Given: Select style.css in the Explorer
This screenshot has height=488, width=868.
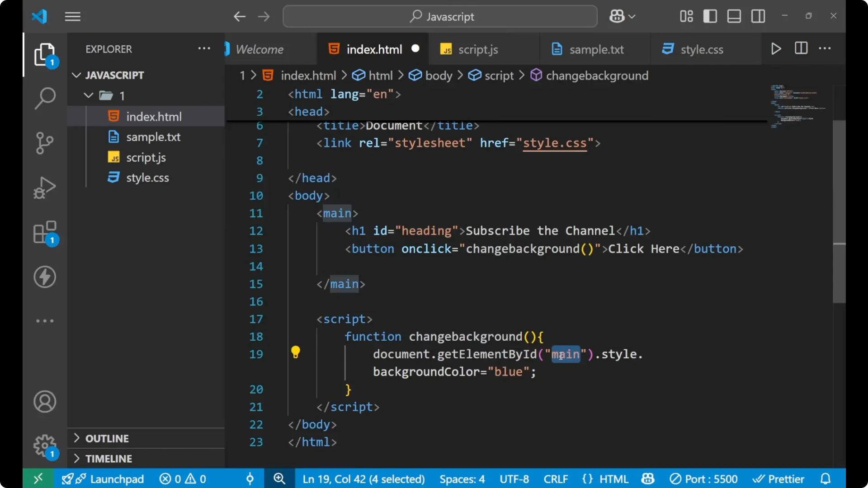Looking at the screenshot, I should click(x=147, y=177).
